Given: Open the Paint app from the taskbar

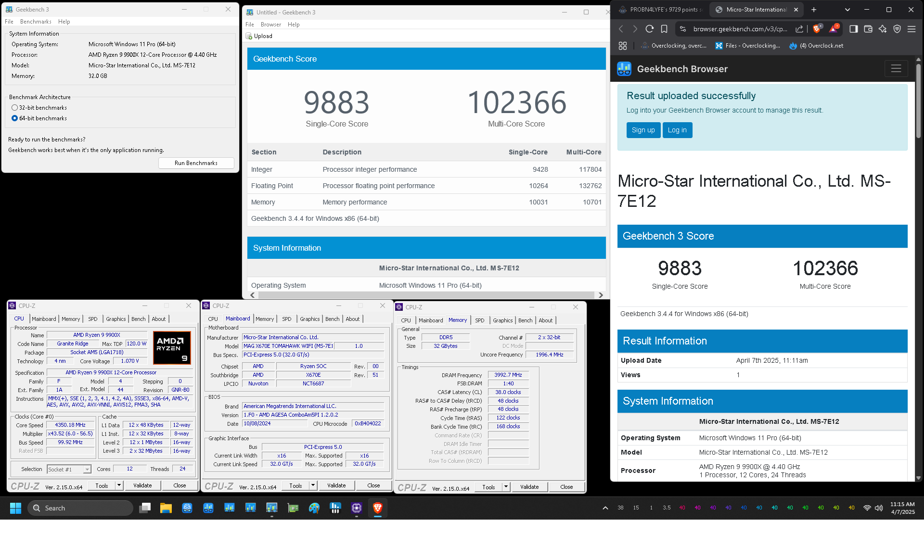Looking at the screenshot, I should pos(314,508).
